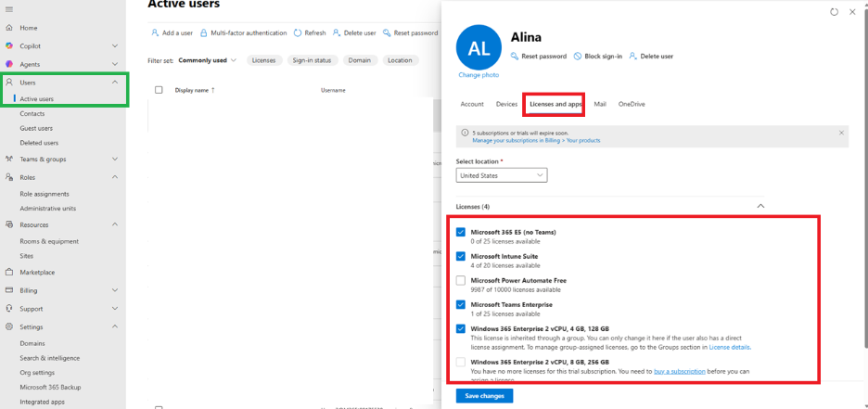This screenshot has height=409, width=868.
Task: Click the Copilot icon in sidebar
Action: (x=9, y=46)
